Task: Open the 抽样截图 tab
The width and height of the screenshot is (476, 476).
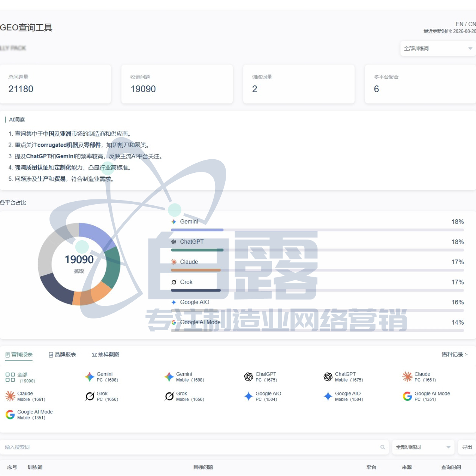Action: pos(106,355)
